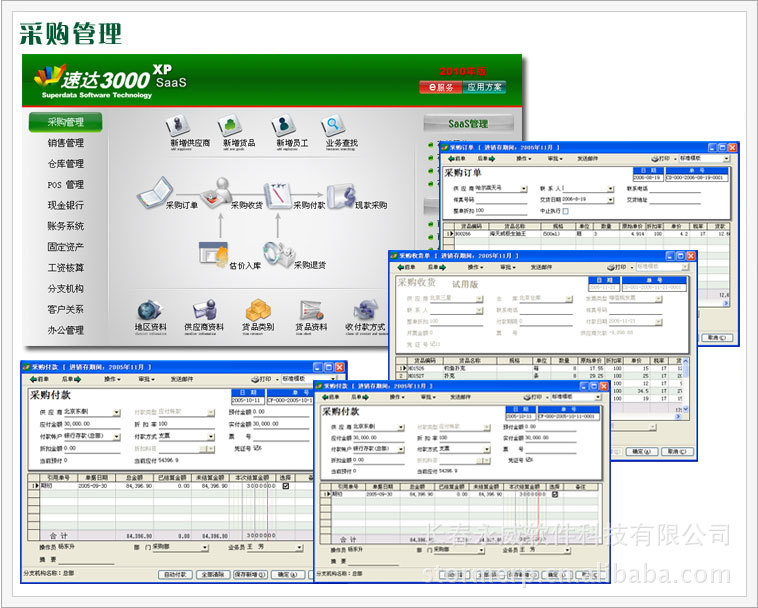Viewport: 758px width, 608px height.
Task: Click 联系电话 field in 采购订单 window
Action: tap(675, 189)
